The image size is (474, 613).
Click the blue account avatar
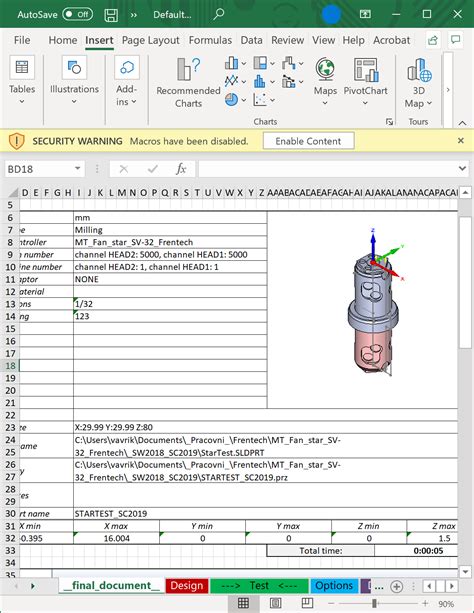point(331,14)
